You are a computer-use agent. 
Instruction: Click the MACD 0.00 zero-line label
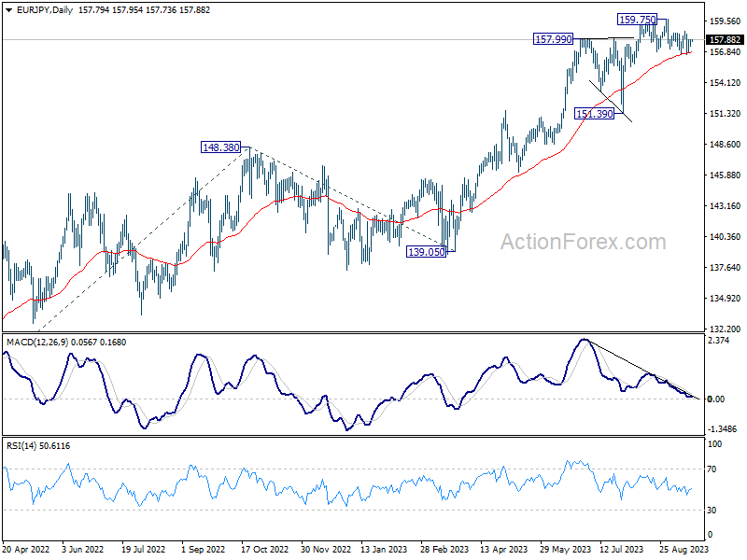716,399
